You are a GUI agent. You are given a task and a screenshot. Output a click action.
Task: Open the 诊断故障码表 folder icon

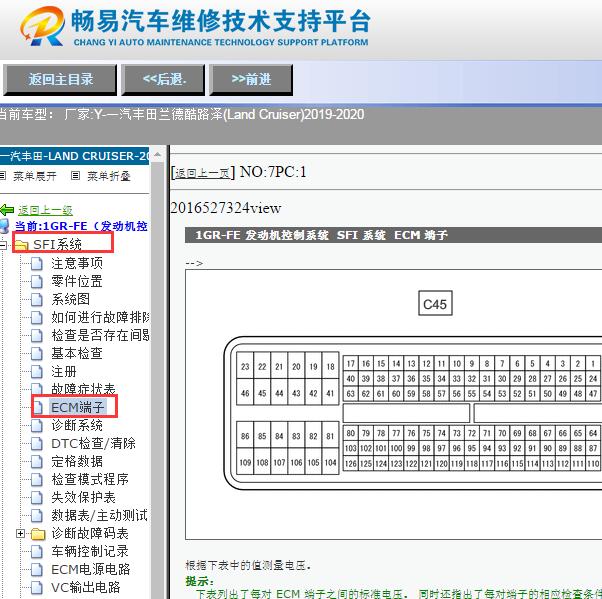tap(38, 534)
